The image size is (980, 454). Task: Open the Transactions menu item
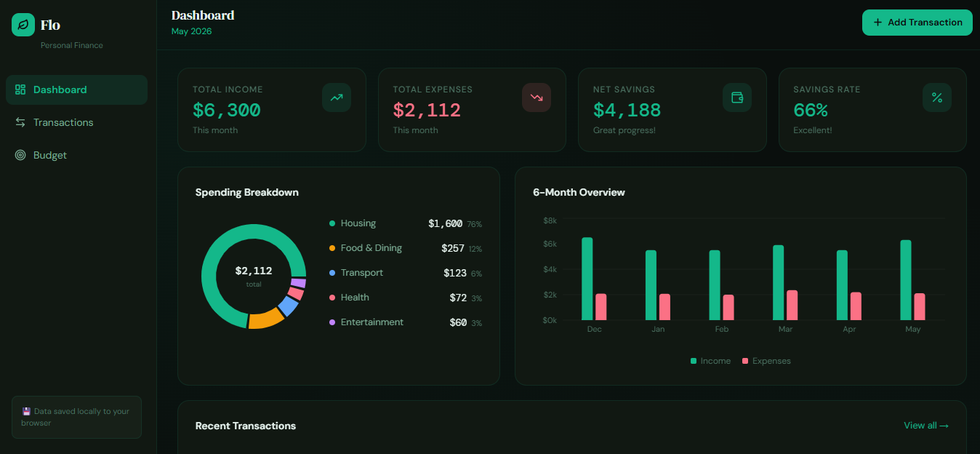(x=76, y=122)
